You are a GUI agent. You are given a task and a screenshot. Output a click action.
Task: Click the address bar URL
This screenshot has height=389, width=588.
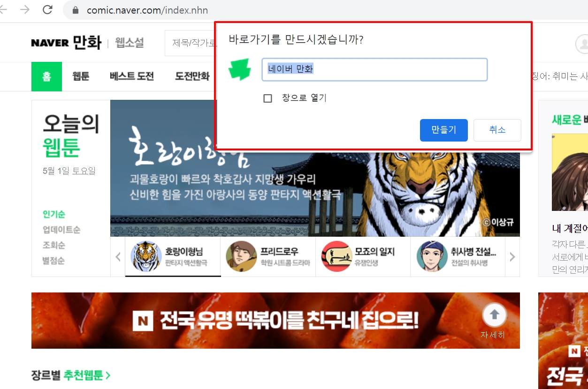coord(147,10)
